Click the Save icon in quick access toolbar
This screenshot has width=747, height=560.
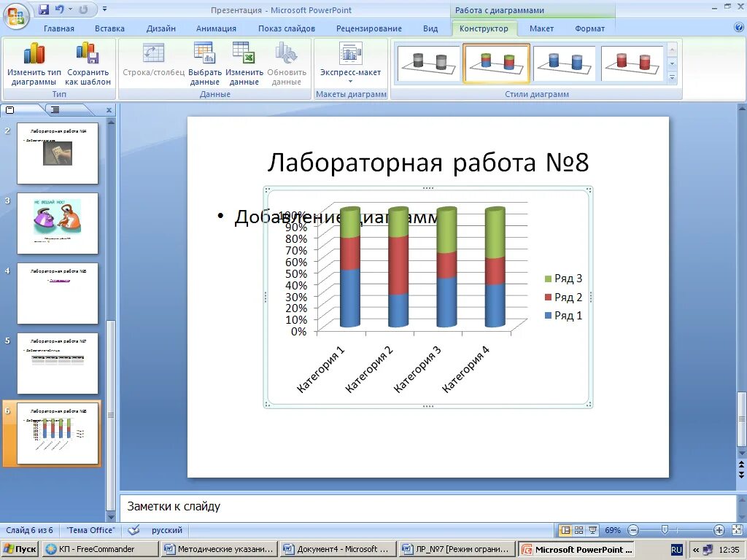pos(44,9)
